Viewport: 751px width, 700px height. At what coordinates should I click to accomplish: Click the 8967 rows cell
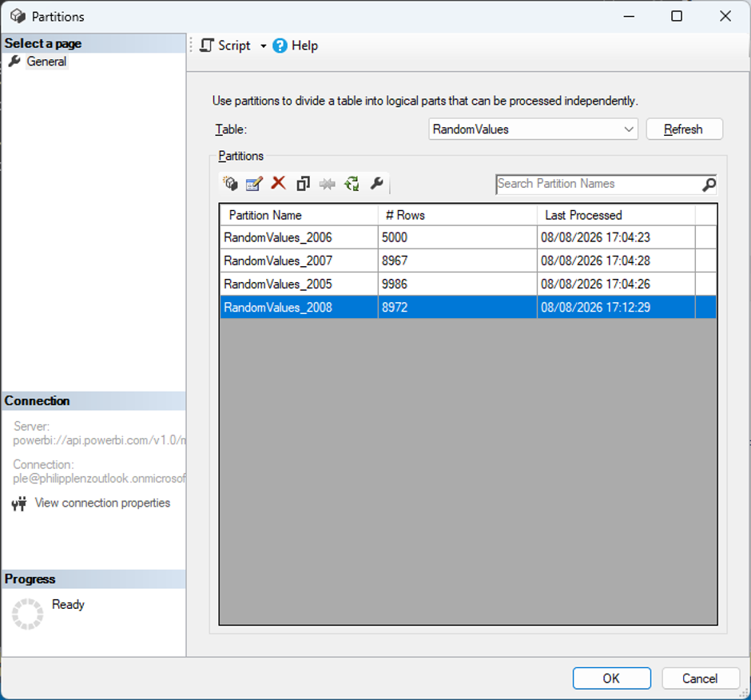click(458, 261)
